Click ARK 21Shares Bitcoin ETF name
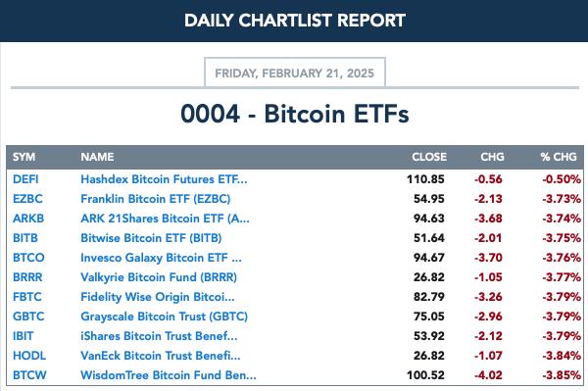 165,219
